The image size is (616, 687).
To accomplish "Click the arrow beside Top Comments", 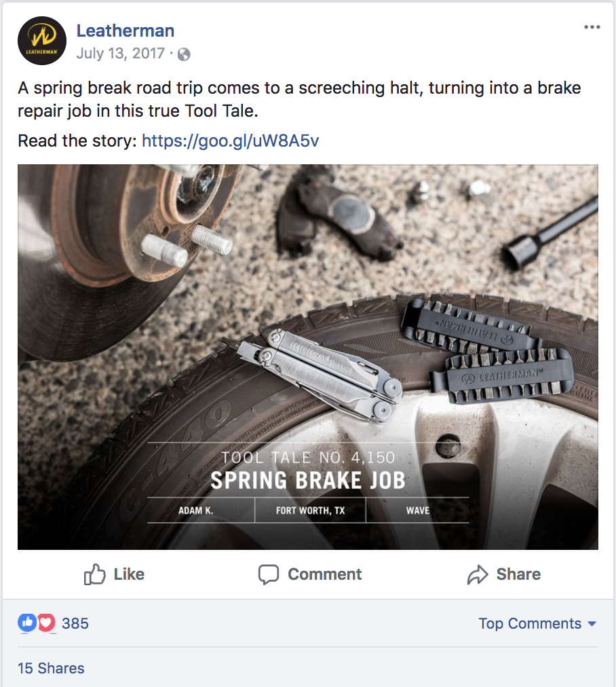I will click(592, 624).
